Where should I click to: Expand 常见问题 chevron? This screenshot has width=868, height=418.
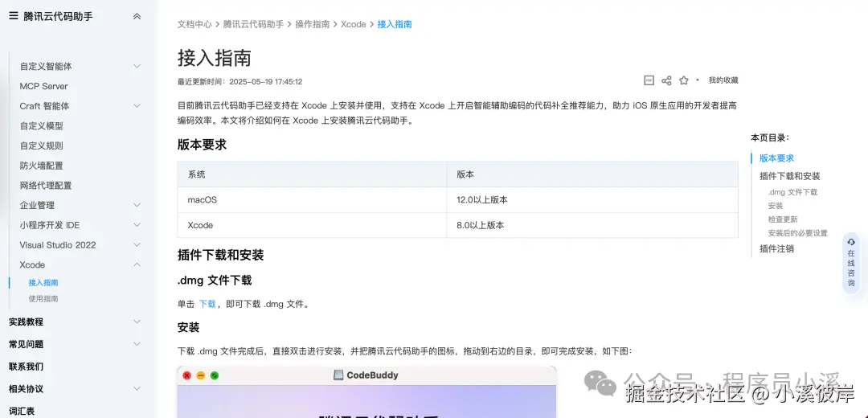[x=137, y=344]
